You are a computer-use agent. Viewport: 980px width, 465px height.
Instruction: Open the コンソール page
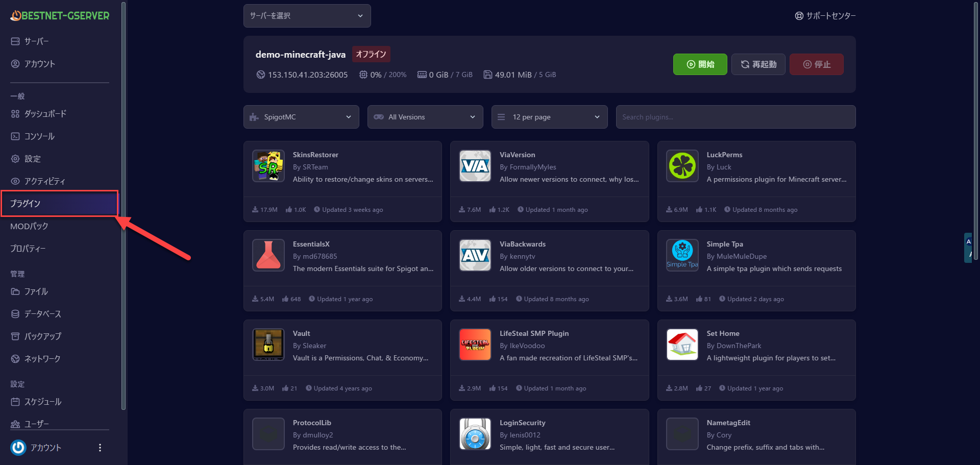pos(33,136)
